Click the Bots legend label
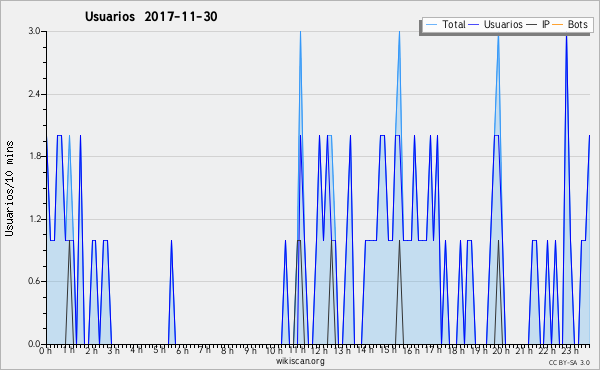Image resolution: width=600 pixels, height=370 pixels. click(x=577, y=25)
